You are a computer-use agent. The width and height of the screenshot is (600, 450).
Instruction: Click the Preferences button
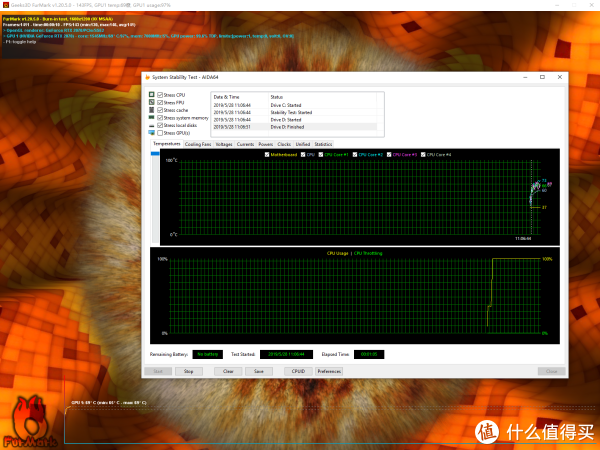click(330, 371)
